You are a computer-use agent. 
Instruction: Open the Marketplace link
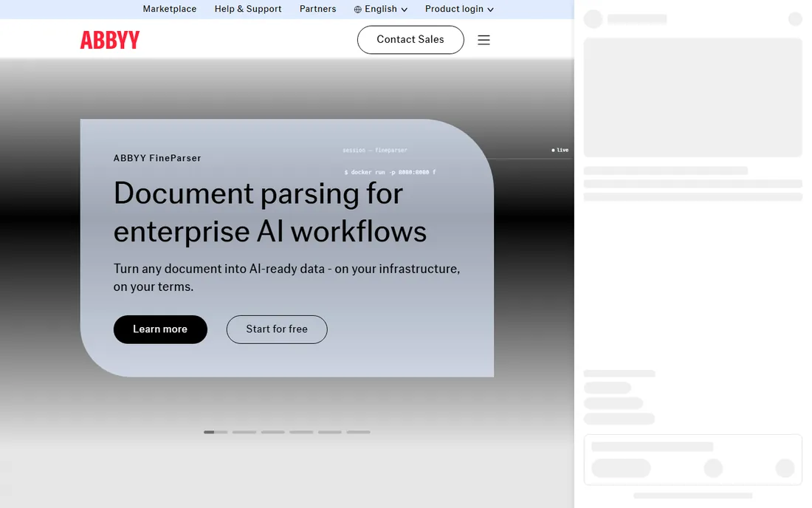click(x=170, y=9)
